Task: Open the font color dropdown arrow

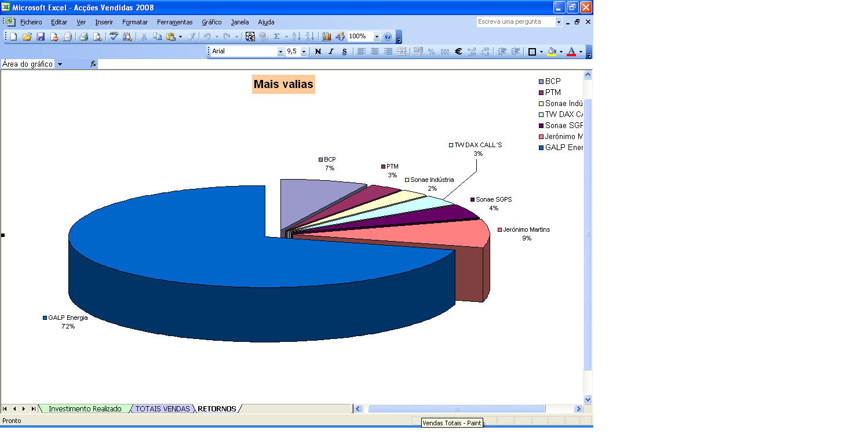Action: pos(581,52)
